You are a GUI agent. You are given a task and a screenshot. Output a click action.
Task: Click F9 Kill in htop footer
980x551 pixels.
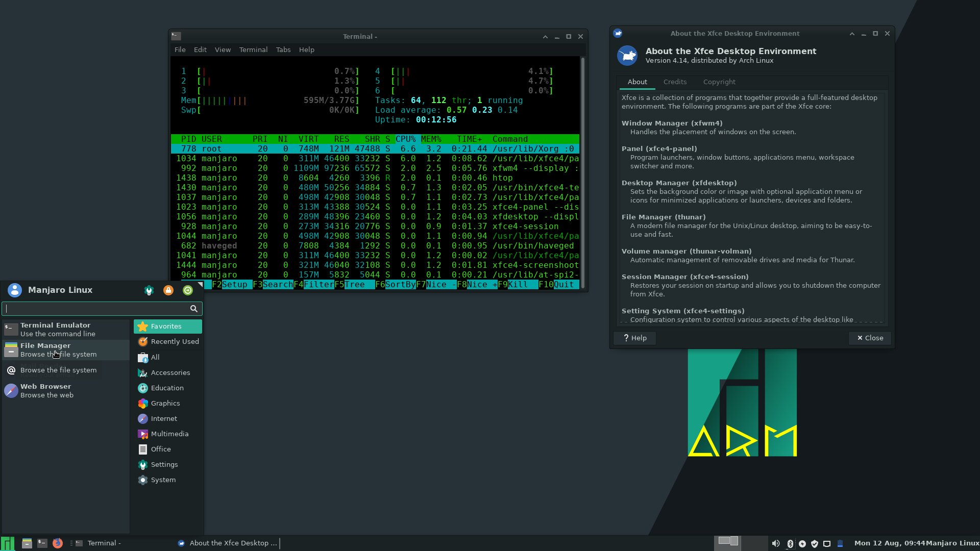[518, 285]
